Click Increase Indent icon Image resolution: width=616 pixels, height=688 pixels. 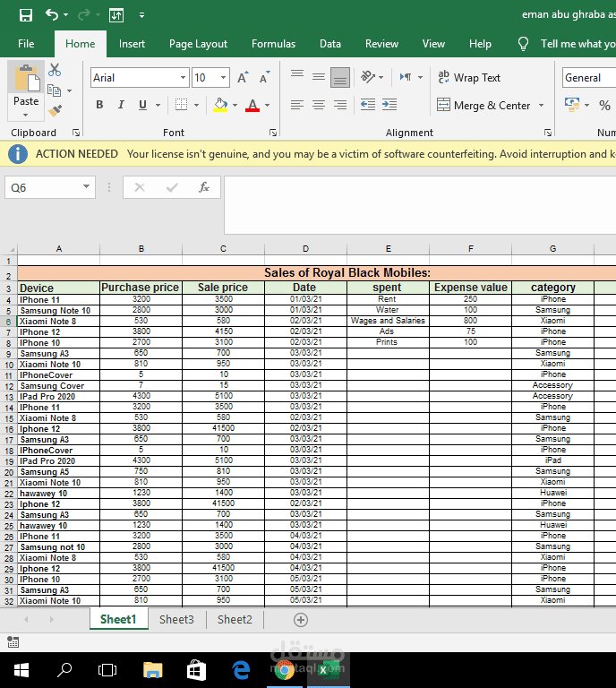point(389,105)
